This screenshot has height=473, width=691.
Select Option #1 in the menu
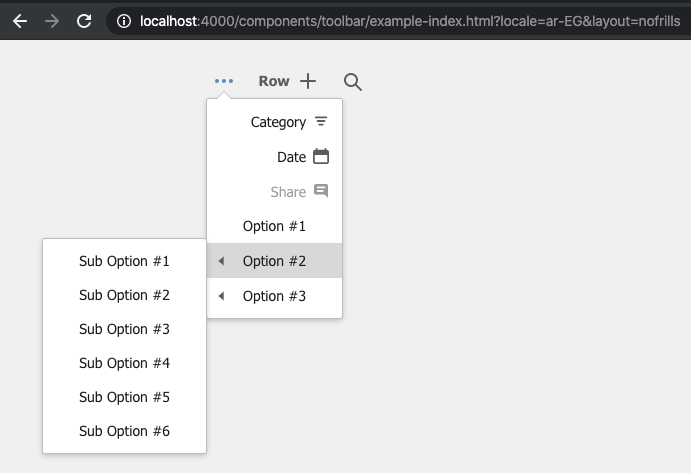(274, 226)
